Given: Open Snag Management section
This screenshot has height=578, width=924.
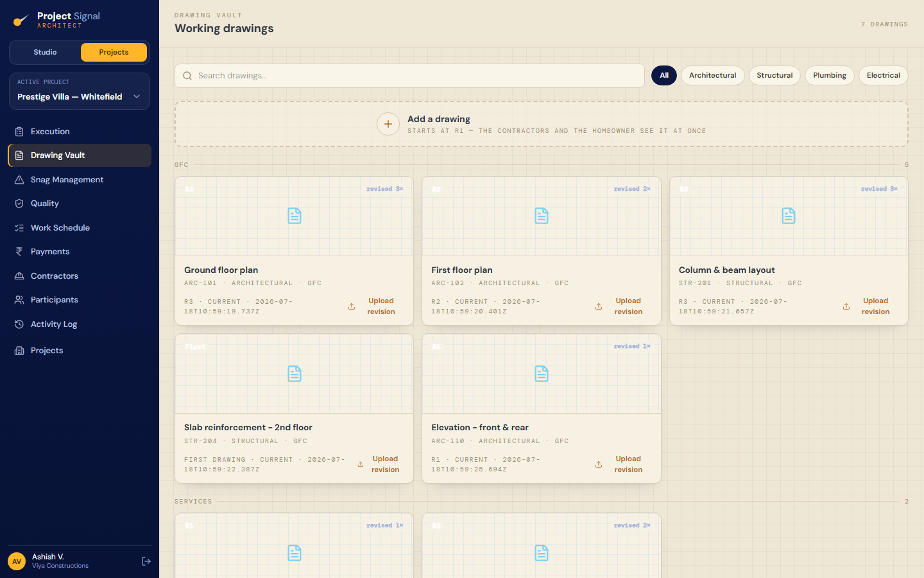Looking at the screenshot, I should (x=80, y=180).
